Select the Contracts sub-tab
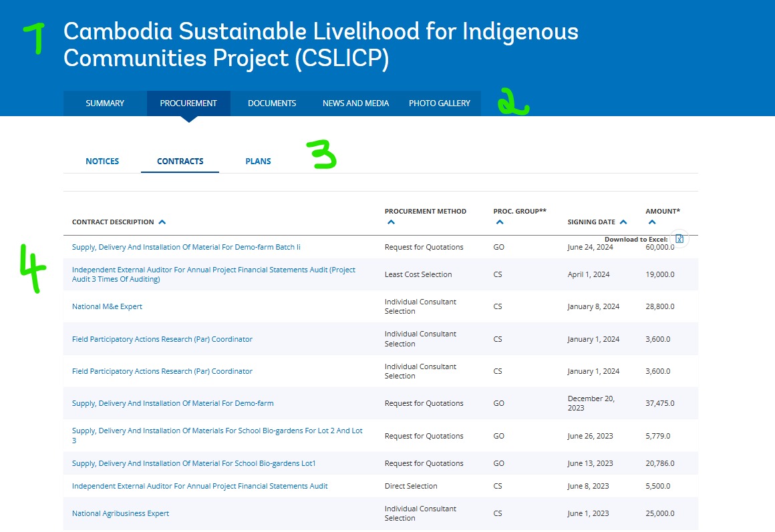This screenshot has width=775, height=532. click(x=180, y=162)
